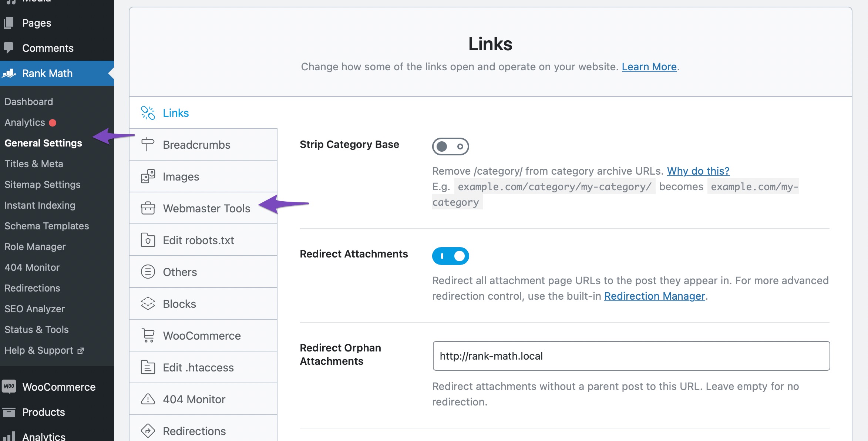Open the Webmaster Tools tab

(203, 208)
